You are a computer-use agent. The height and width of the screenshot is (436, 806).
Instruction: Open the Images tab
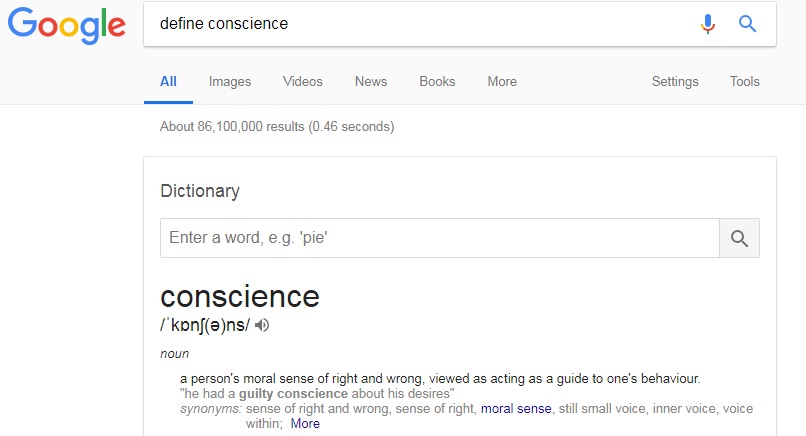tap(230, 82)
